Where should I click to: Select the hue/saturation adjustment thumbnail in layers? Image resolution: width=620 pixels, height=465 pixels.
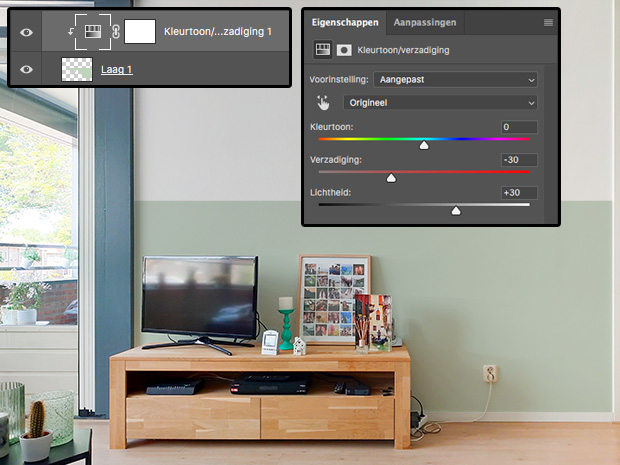point(93,32)
